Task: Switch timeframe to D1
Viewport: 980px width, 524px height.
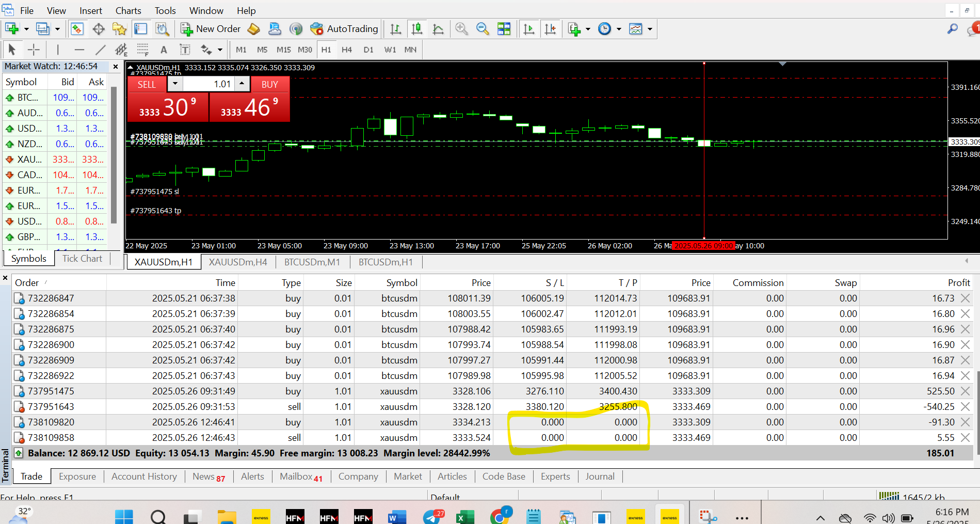Action: click(368, 50)
